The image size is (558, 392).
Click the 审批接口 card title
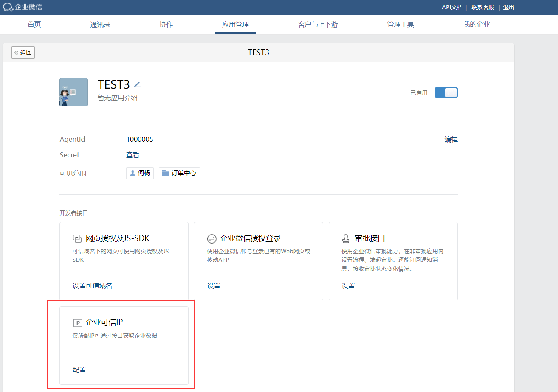click(370, 238)
